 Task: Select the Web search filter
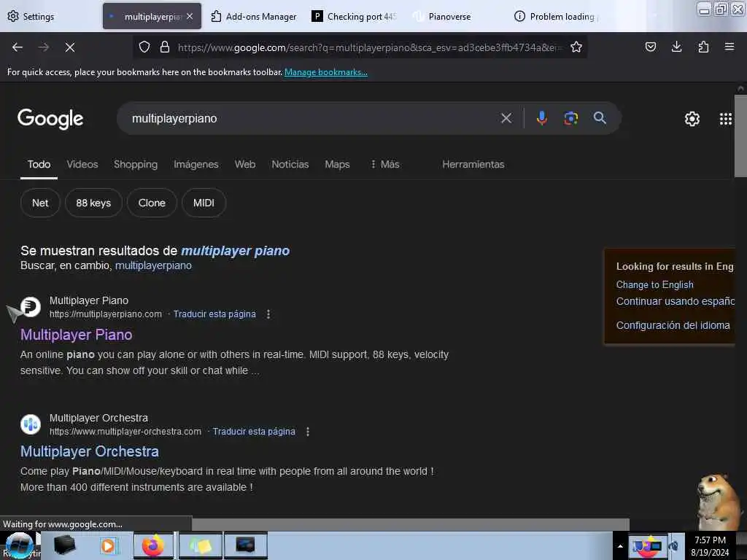[245, 164]
